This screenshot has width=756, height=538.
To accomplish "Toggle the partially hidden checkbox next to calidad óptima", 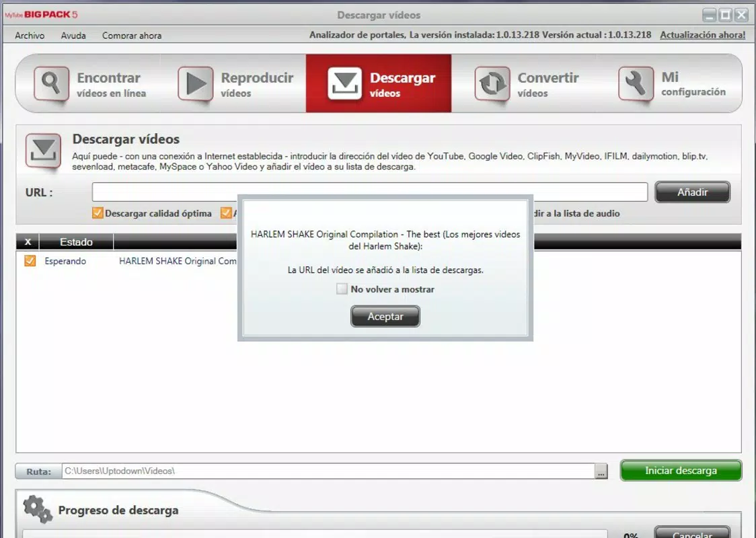I will [x=225, y=213].
